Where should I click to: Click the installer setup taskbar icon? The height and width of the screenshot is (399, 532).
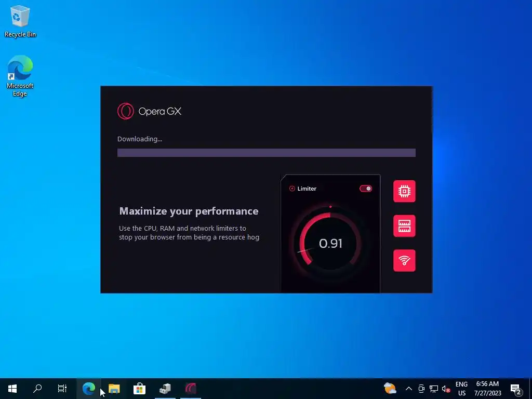point(165,389)
